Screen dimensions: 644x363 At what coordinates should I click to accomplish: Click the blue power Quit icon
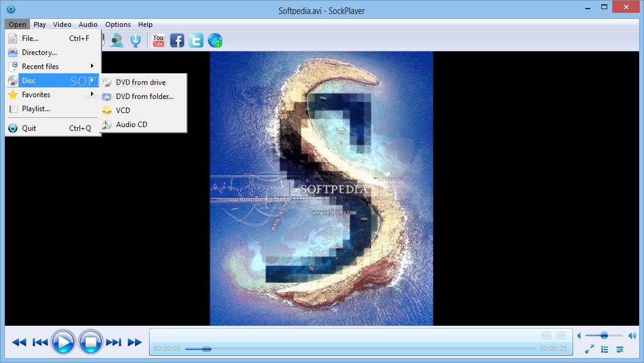tap(13, 128)
